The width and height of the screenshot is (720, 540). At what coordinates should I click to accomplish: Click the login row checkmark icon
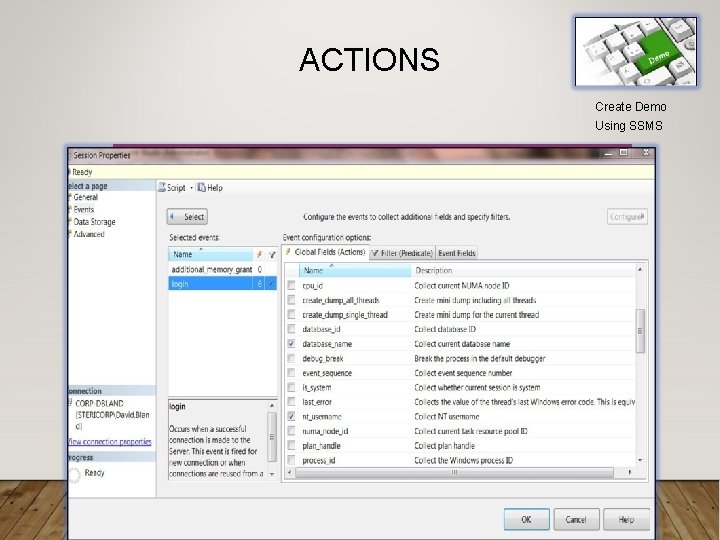click(x=271, y=284)
